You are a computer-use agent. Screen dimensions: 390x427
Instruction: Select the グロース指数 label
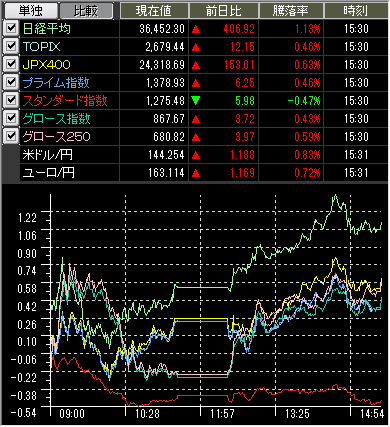point(56,119)
